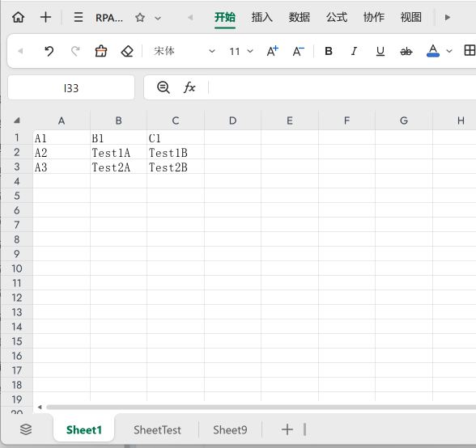Select column B header
This screenshot has width=476, height=448.
(x=118, y=120)
